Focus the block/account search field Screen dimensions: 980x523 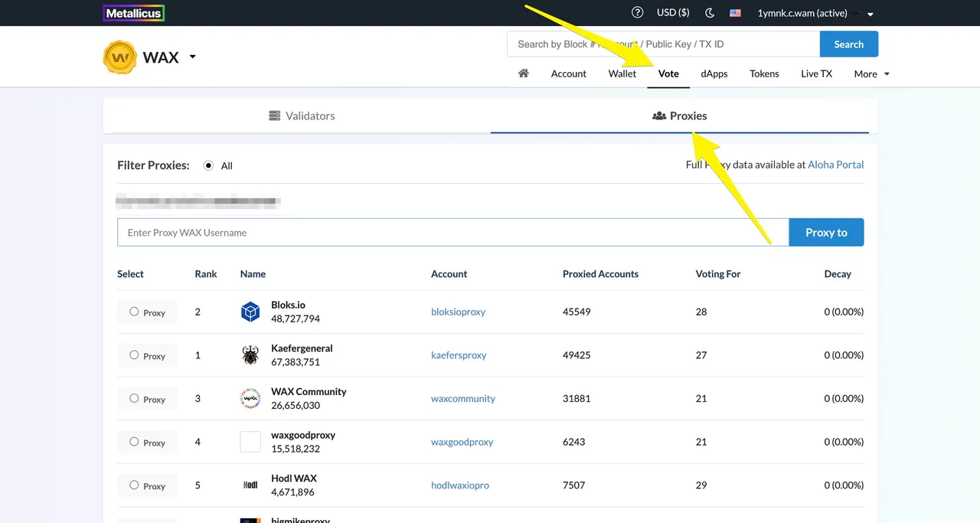pyautogui.click(x=663, y=44)
